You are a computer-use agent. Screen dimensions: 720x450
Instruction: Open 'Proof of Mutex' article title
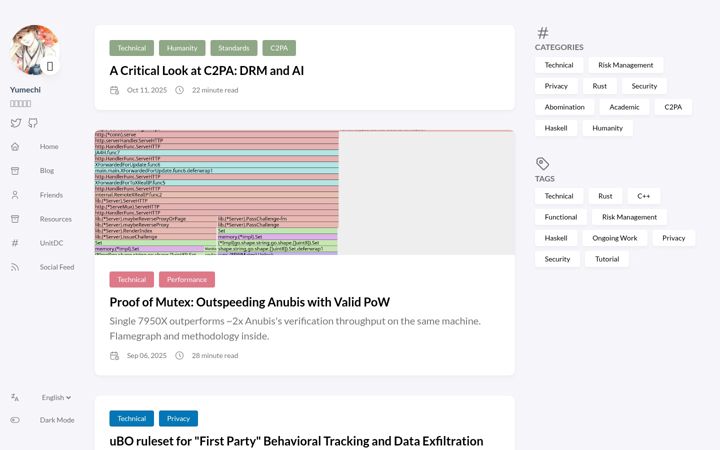249,302
